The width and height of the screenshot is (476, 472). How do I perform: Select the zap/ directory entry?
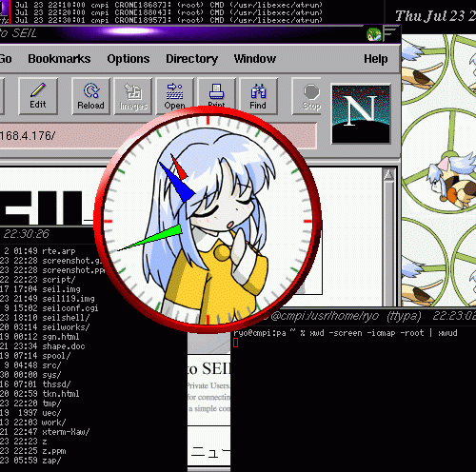pos(51,461)
